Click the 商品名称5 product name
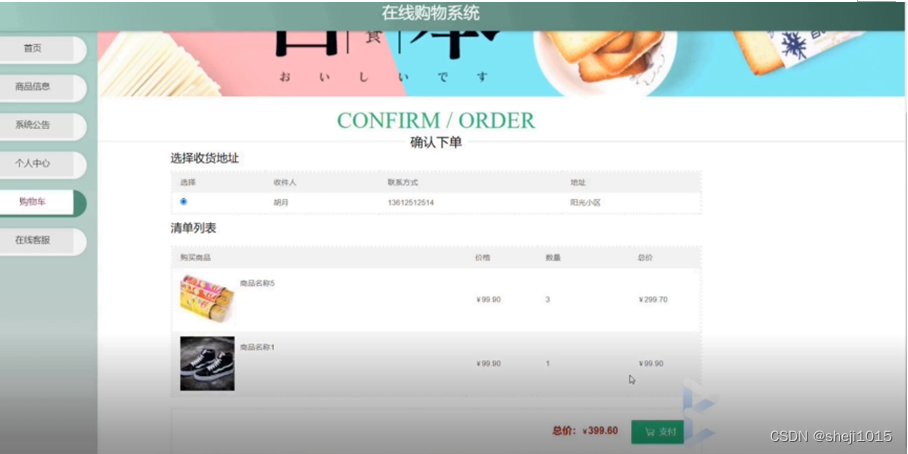The height and width of the screenshot is (454, 908). [x=257, y=283]
